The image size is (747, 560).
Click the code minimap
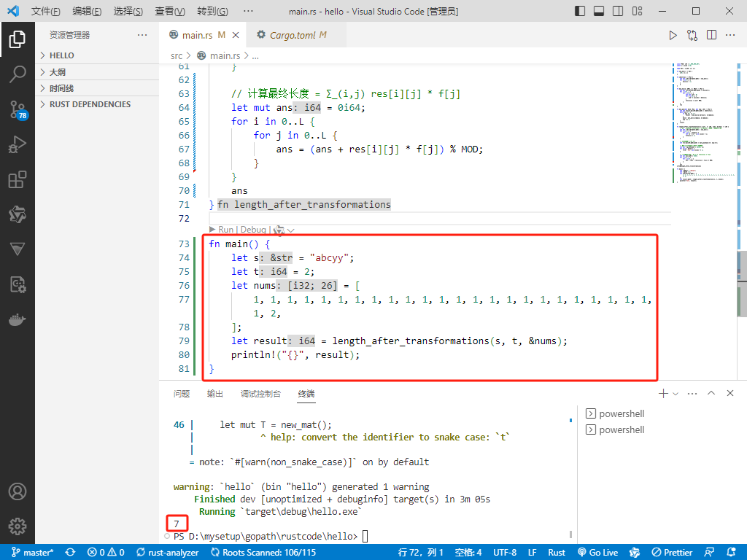(x=704, y=124)
